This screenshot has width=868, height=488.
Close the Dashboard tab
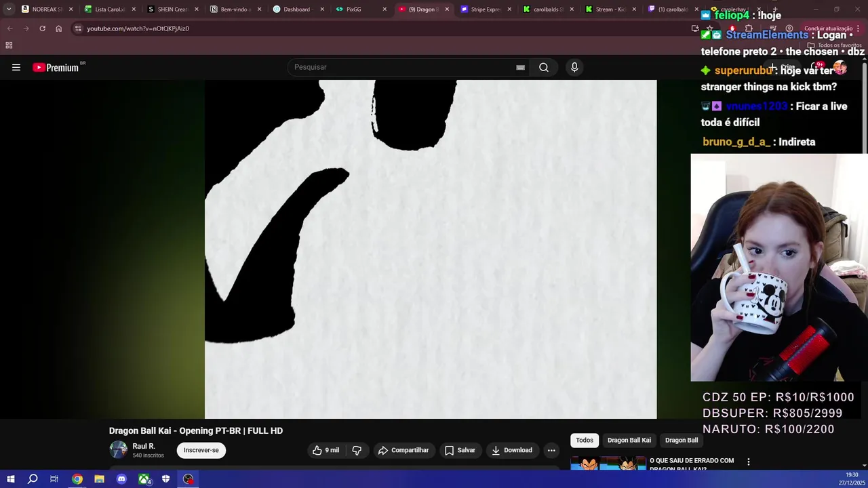tap(322, 9)
